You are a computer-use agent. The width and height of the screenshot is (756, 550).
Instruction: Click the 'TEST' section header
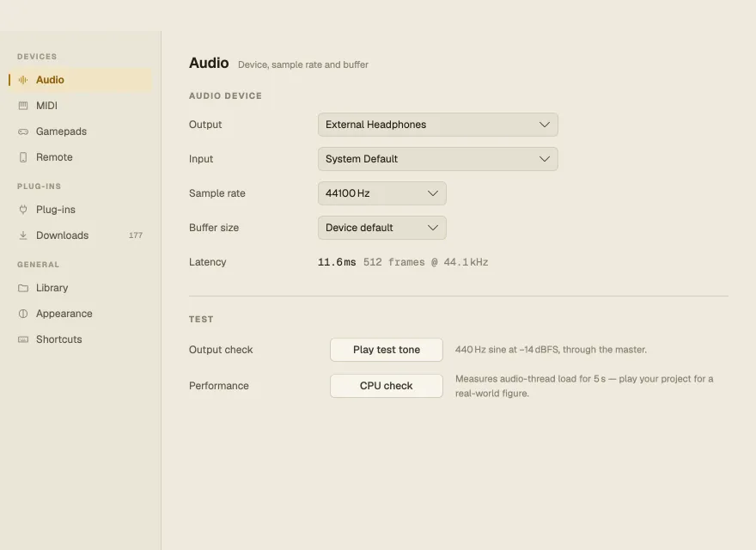click(201, 320)
